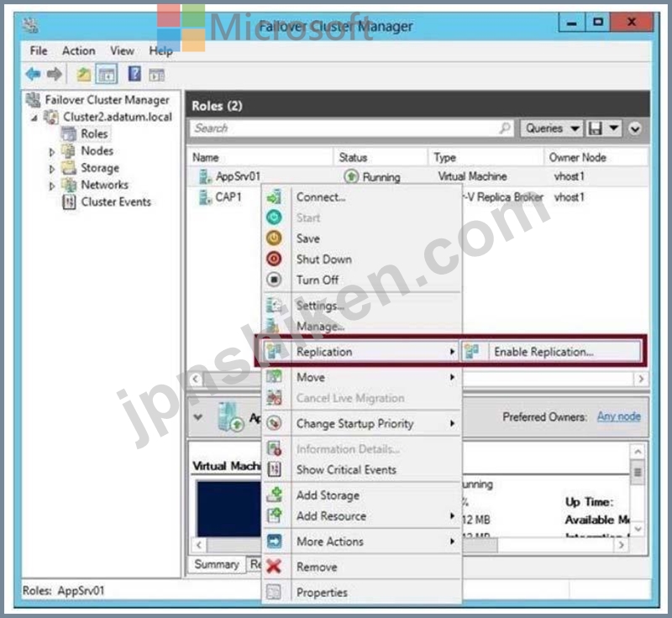This screenshot has height=618, width=672.
Task: Open the View menu
Action: pos(122,50)
